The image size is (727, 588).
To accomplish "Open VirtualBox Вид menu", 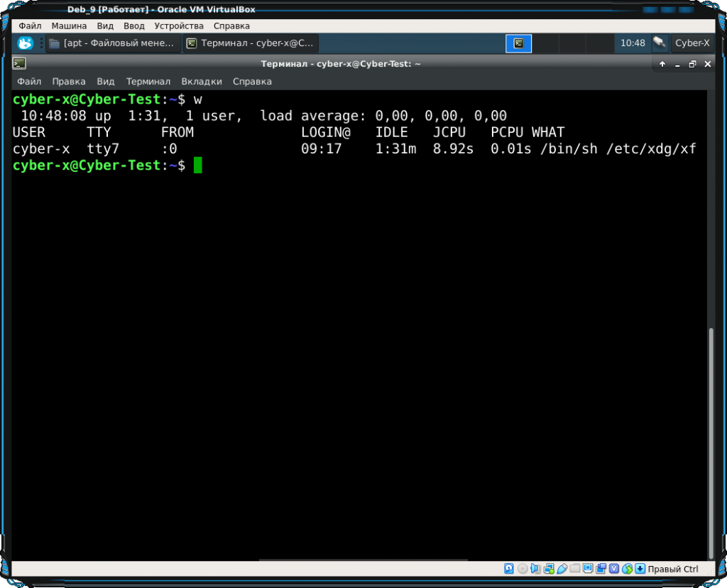I will 105,26.
